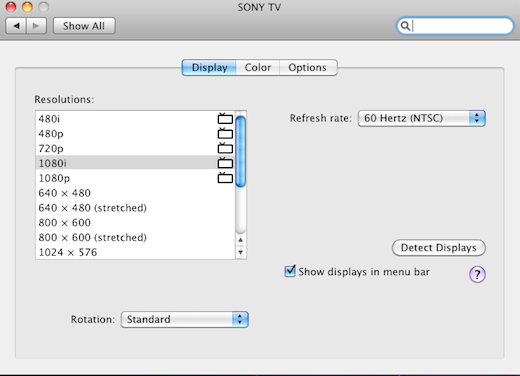Image resolution: width=520 pixels, height=376 pixels.
Task: Select the 1080i resolution
Action: tap(135, 163)
